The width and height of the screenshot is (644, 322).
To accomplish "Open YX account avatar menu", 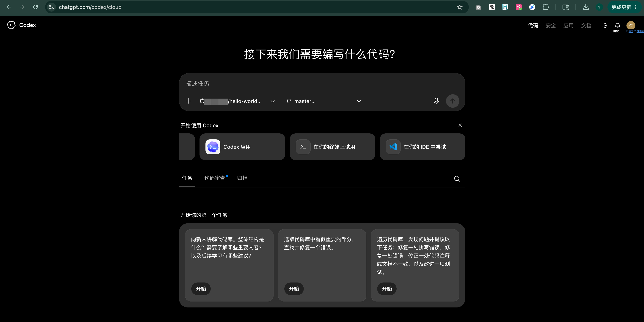I will (x=631, y=26).
